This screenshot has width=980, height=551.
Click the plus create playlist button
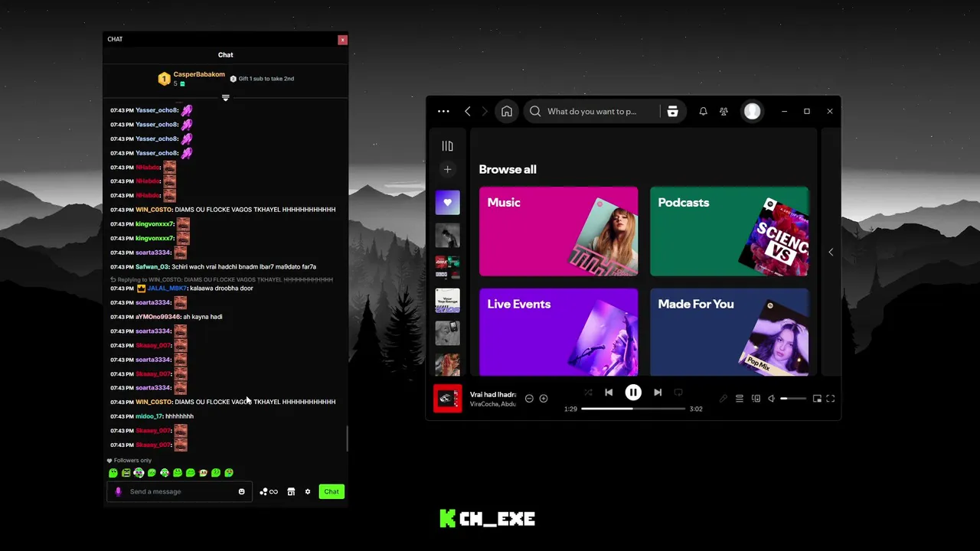point(447,169)
